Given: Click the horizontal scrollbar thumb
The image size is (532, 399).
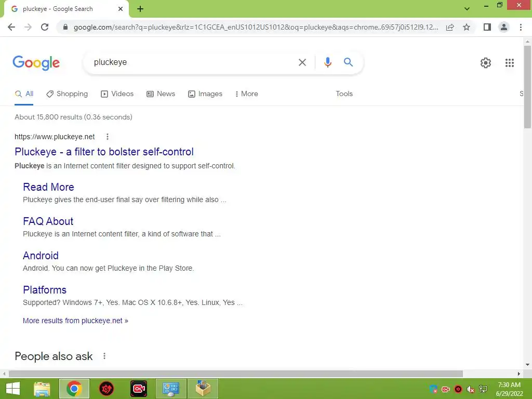Looking at the screenshot, I should pos(236,374).
